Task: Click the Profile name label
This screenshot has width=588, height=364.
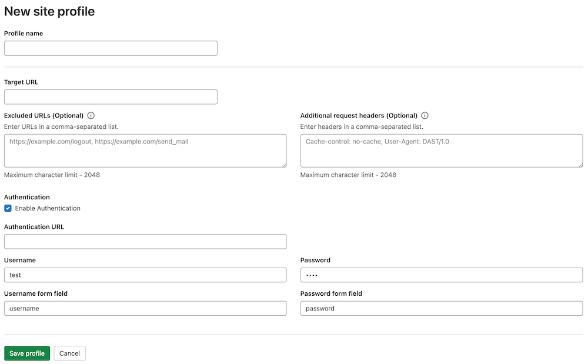Action: [x=24, y=34]
